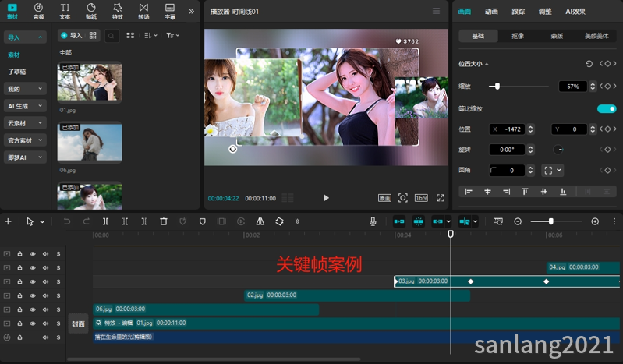Click the media search icon
623x364 pixels.
pyautogui.click(x=112, y=36)
